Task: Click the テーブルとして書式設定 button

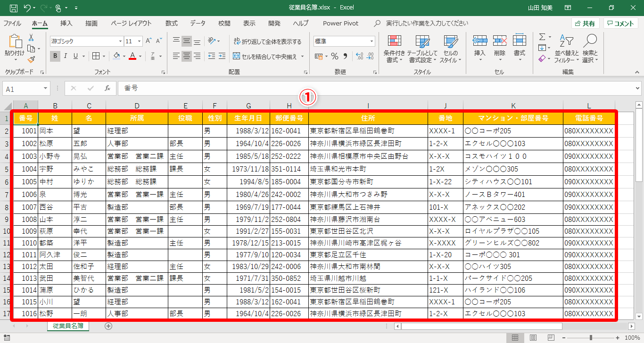Action: [422, 49]
